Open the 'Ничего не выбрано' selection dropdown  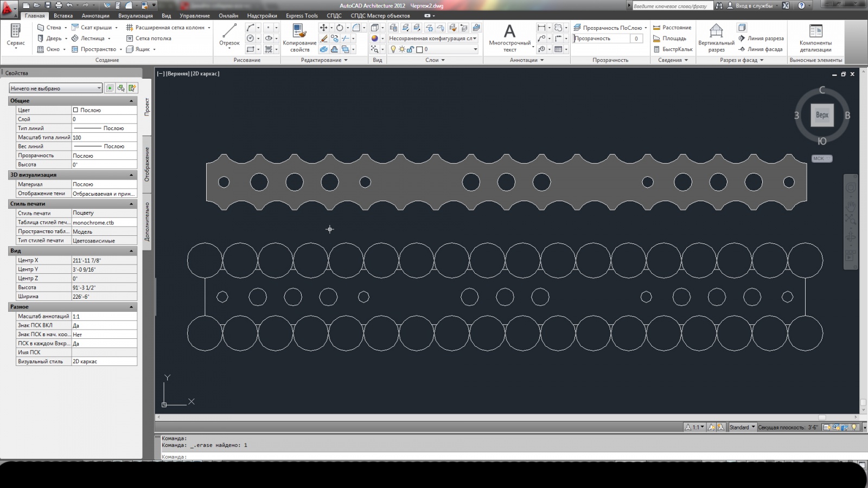[55, 88]
